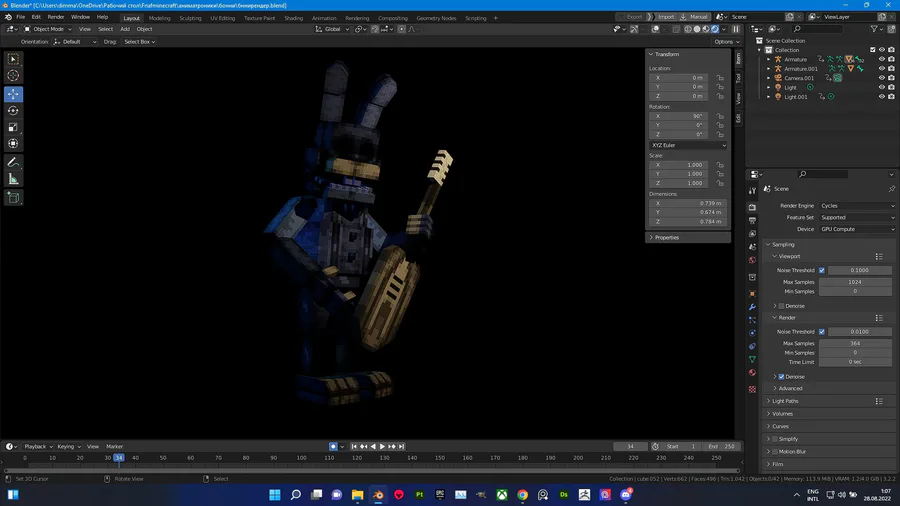Hide the Light object in viewport
The image size is (900, 506).
click(882, 87)
